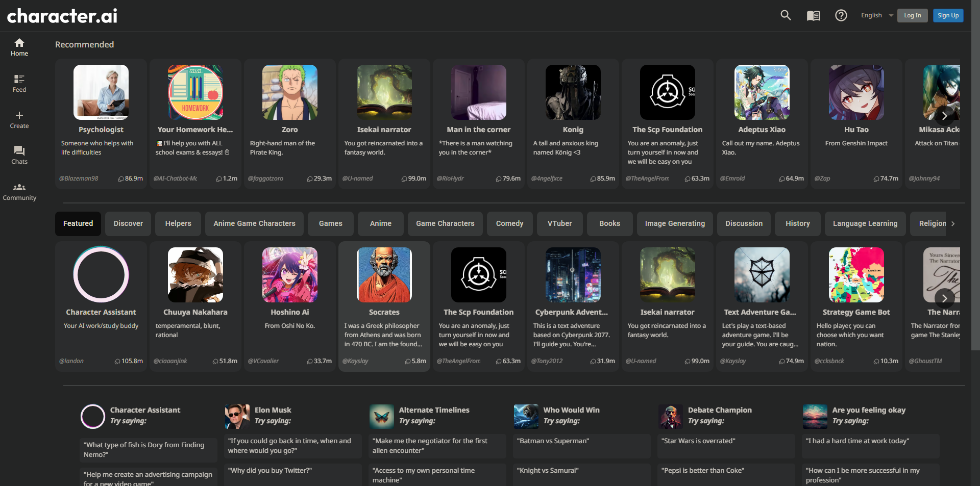Try the Dory from Finding Nemo prompt

149,450
